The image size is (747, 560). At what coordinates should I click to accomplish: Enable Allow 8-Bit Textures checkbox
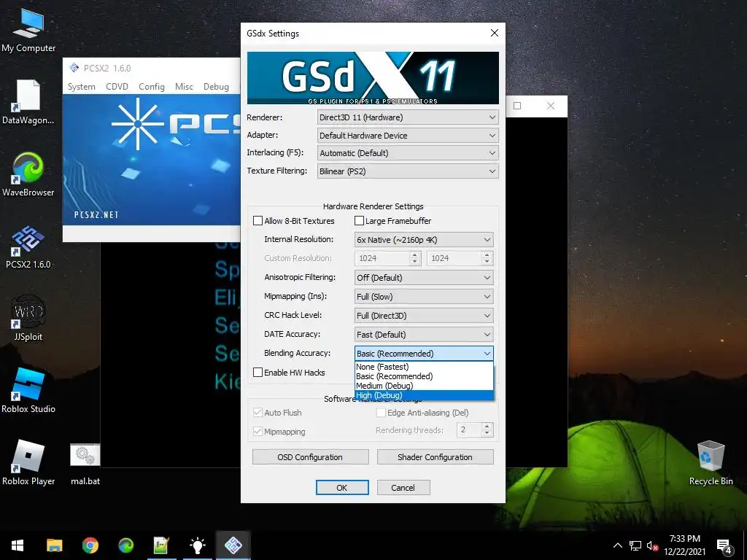(258, 221)
